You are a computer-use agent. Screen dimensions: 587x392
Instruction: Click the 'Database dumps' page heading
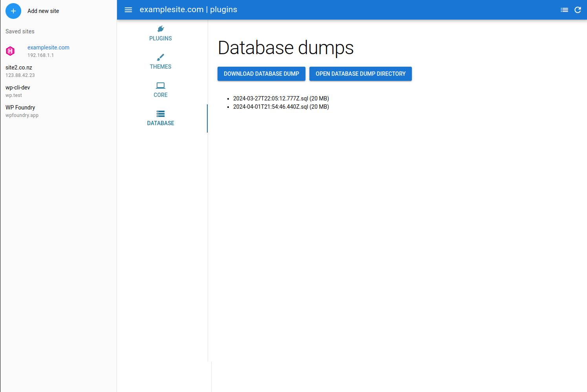pyautogui.click(x=285, y=48)
